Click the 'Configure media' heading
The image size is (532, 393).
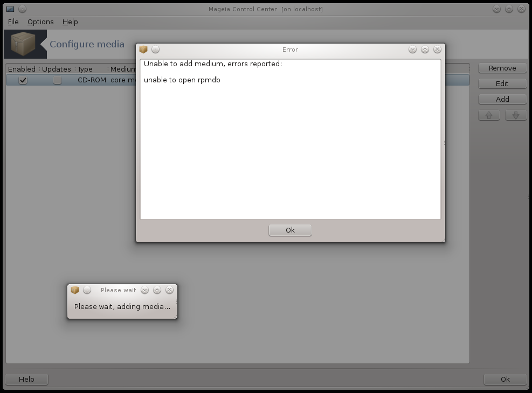click(87, 44)
